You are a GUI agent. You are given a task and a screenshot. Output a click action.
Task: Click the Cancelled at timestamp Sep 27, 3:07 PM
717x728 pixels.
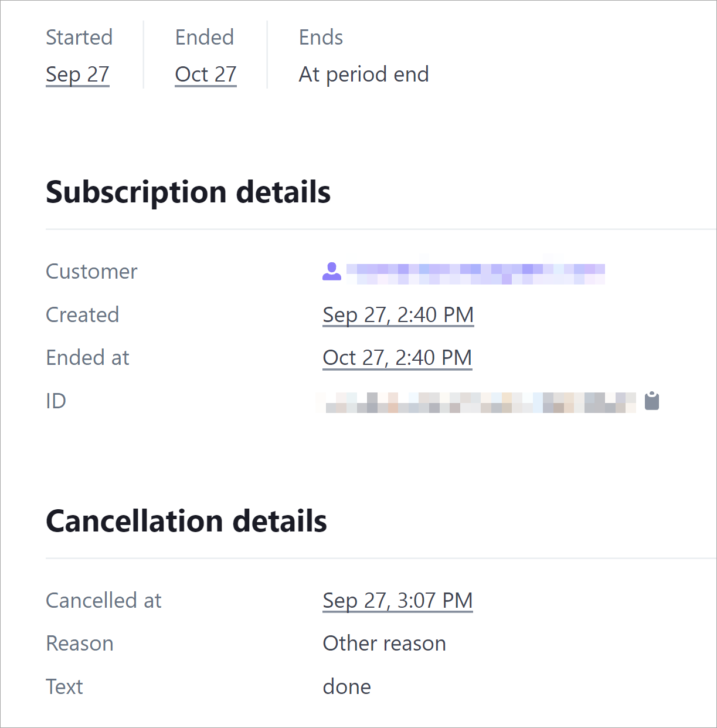pos(397,601)
